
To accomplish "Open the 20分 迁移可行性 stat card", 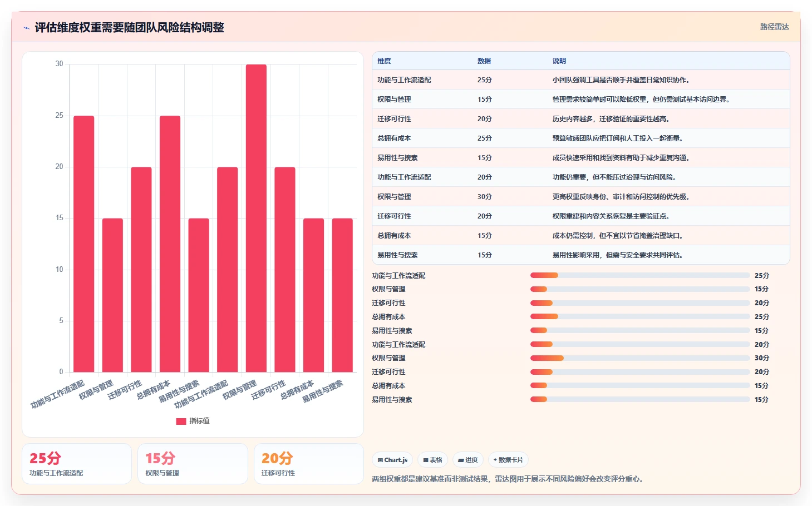I will [x=309, y=464].
